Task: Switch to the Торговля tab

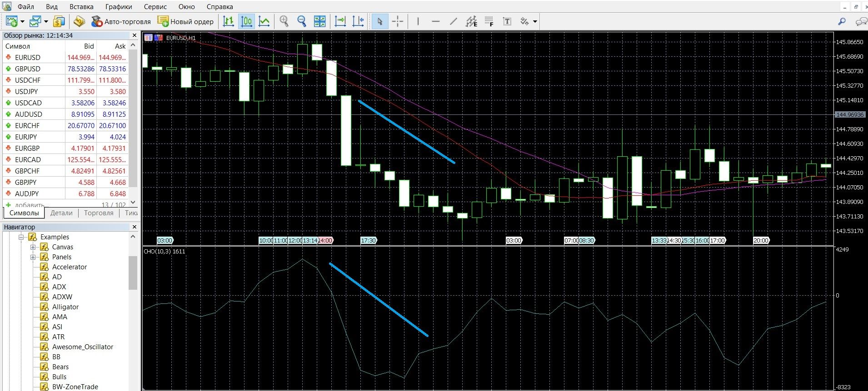Action: [99, 213]
